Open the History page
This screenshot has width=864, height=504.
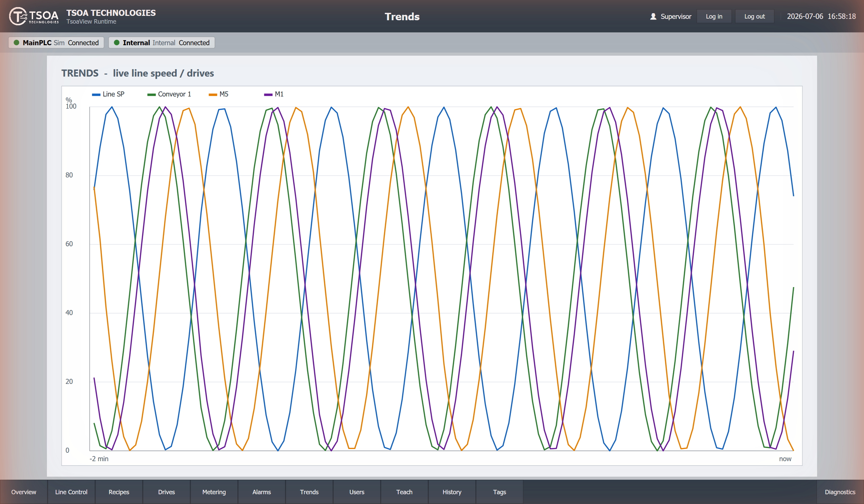click(452, 492)
